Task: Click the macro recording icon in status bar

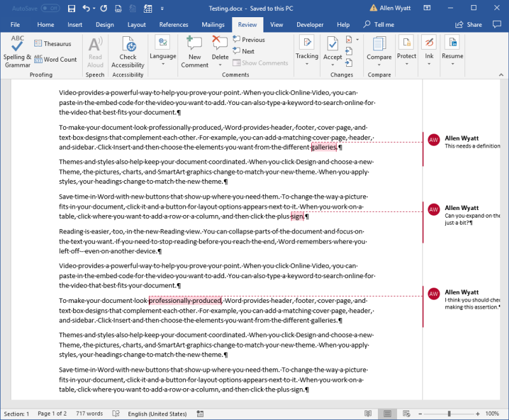Action: [x=200, y=414]
